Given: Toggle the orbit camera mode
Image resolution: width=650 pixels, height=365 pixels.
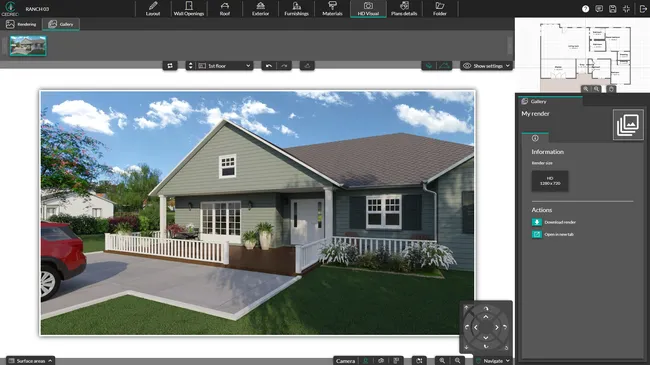Looking at the screenshot, I should coord(381,361).
